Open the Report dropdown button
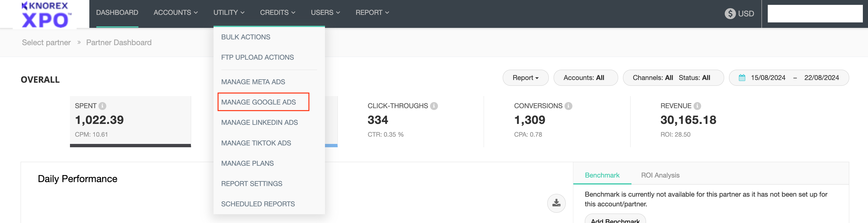The image size is (868, 223). (525, 78)
